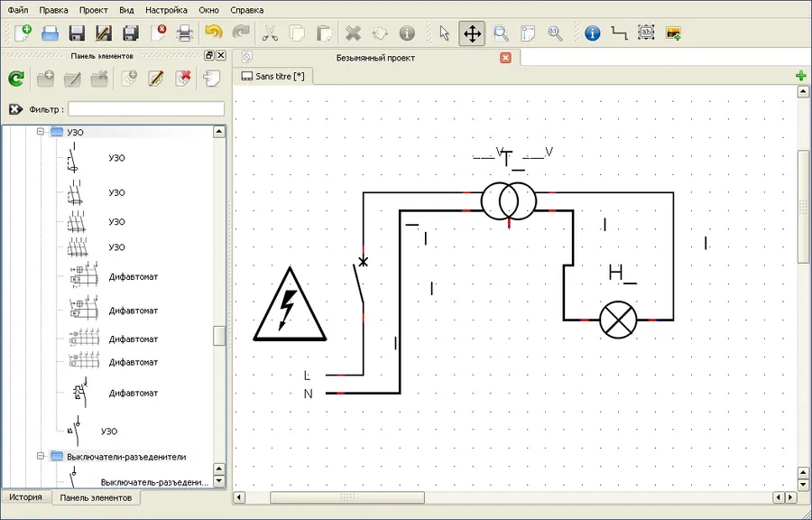Select the arrow pointer selection tool

(444, 33)
